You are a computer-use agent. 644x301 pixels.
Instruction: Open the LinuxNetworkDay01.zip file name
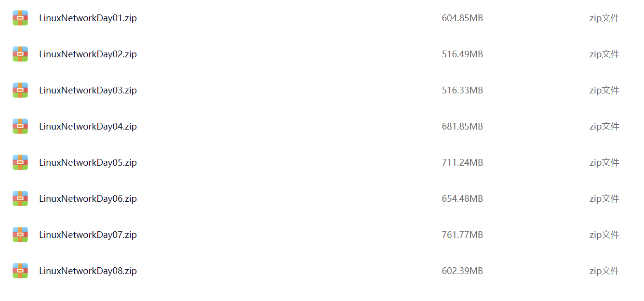(88, 18)
